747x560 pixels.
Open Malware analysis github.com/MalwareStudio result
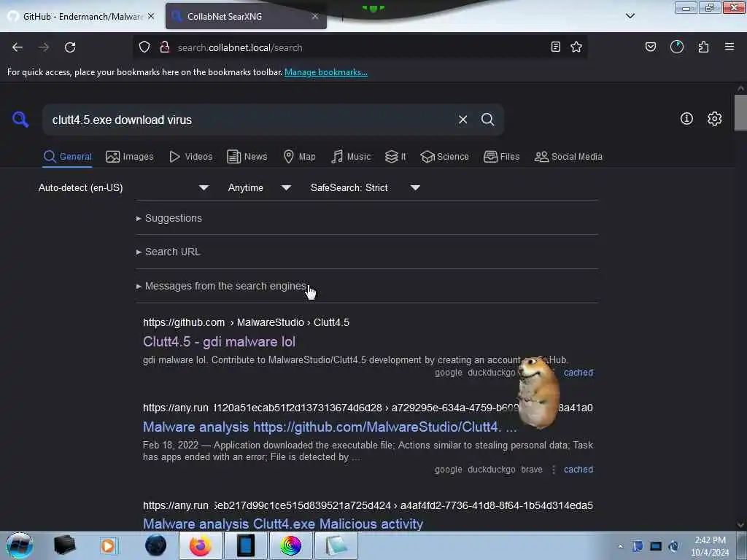(330, 427)
